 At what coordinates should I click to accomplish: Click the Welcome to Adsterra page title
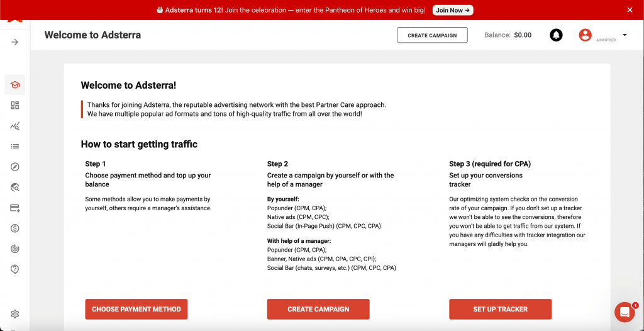point(92,35)
